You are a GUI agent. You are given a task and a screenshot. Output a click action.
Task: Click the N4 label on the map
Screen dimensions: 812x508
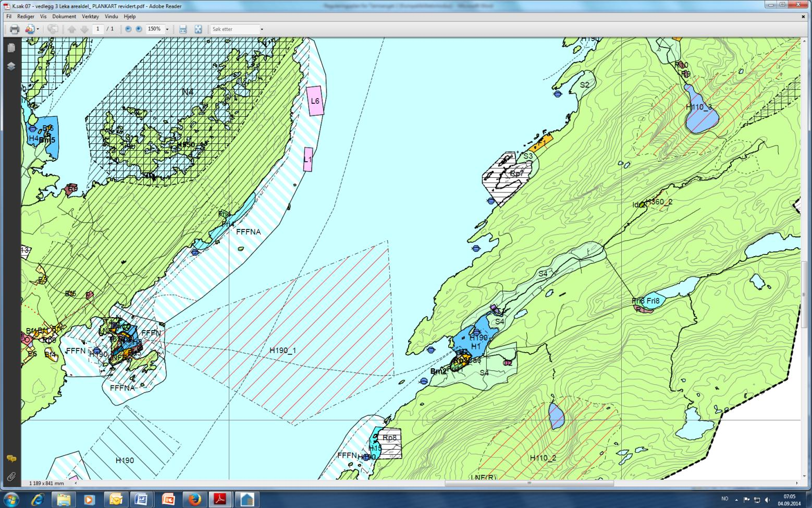[188, 92]
